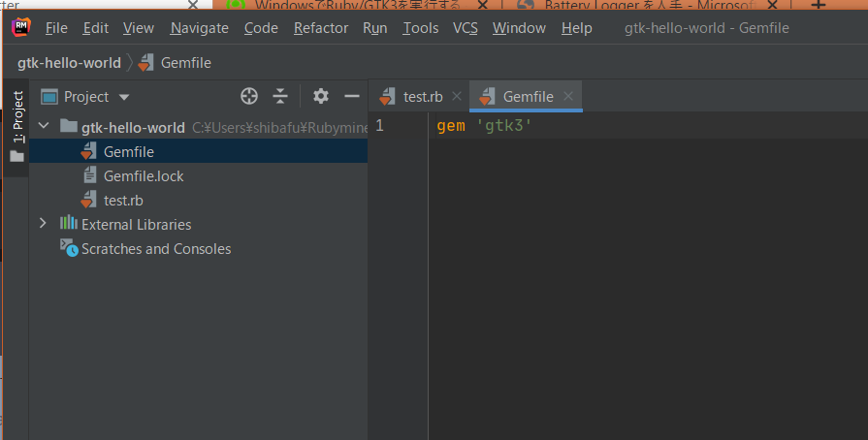The image size is (868, 440).
Task: Collapse the gtk-hello-world folder node
Action: click(43, 127)
